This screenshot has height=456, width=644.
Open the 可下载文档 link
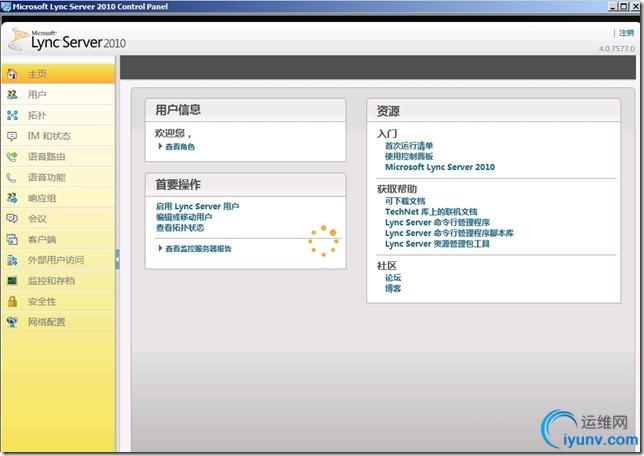(x=405, y=201)
